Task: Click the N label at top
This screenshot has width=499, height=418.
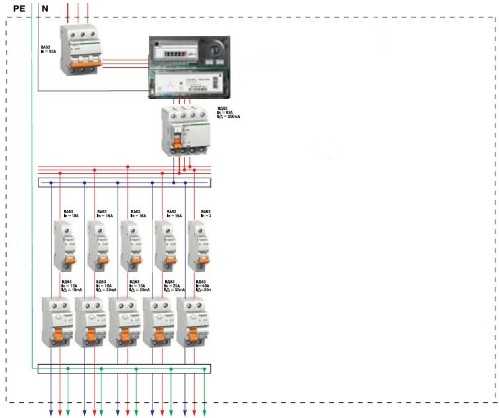Action: (x=45, y=8)
